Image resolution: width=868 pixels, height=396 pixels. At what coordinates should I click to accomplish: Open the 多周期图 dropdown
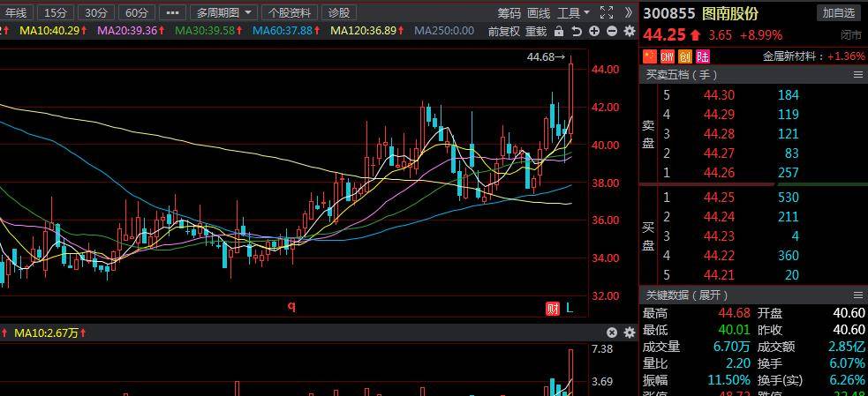(x=224, y=12)
